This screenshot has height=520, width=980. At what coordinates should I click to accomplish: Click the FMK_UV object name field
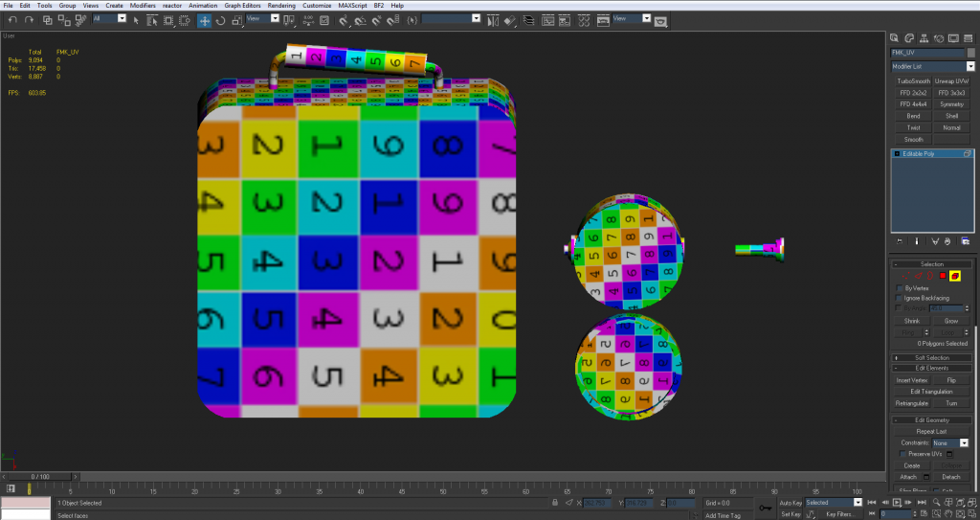click(x=926, y=53)
